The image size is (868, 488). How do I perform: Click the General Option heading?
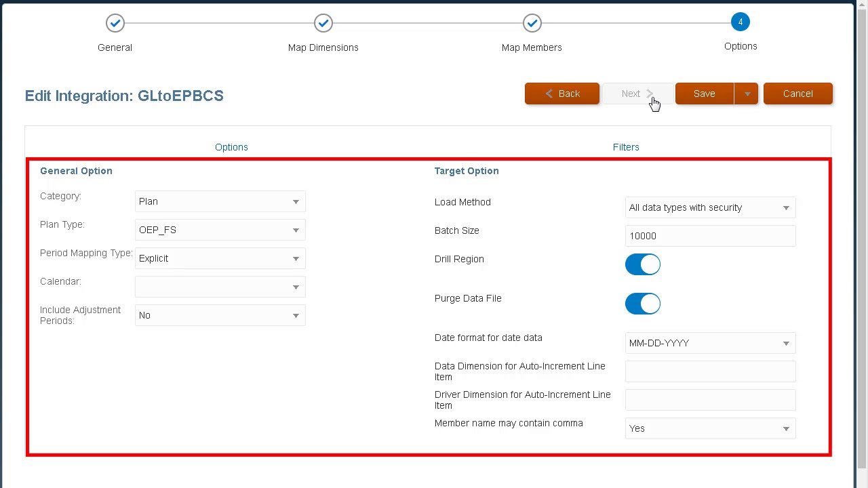(76, 171)
